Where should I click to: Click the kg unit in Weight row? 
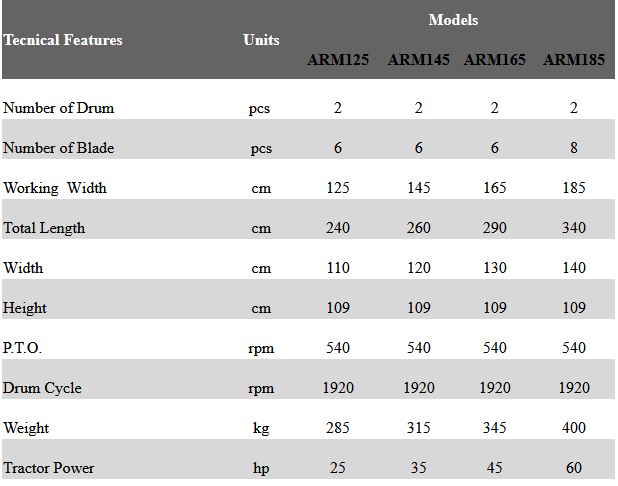point(261,428)
